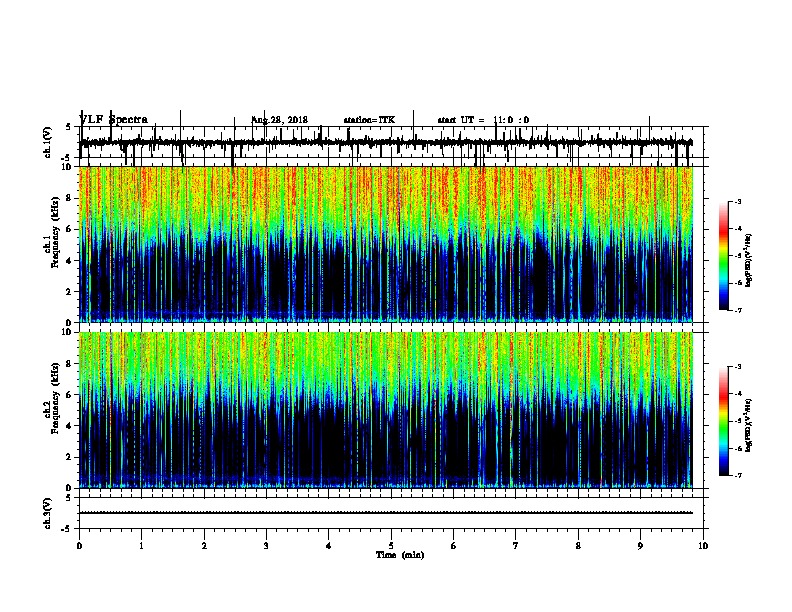
Task: Click the "VLF Spectra" plot title
Action: [x=114, y=120]
